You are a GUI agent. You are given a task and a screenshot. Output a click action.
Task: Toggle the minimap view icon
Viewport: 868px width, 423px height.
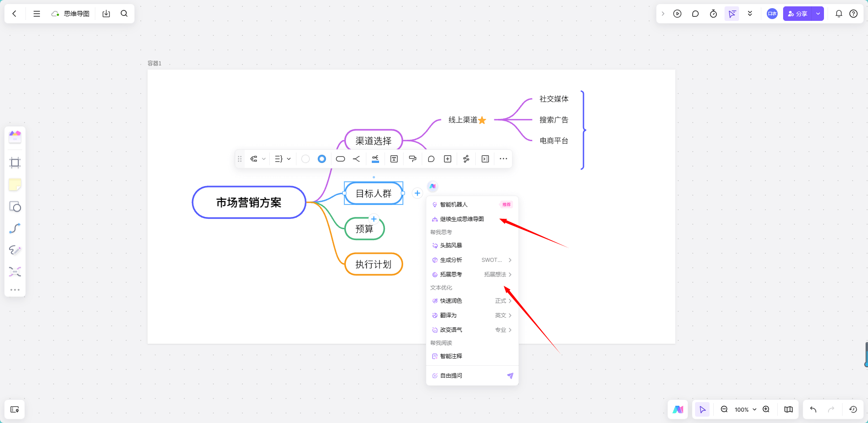(x=789, y=409)
